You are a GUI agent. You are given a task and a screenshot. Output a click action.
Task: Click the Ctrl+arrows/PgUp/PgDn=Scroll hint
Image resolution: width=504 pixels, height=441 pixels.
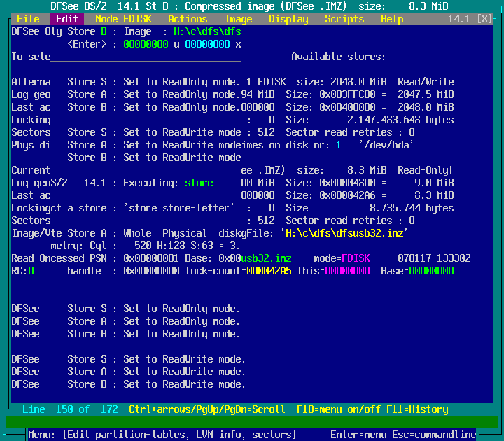pos(207,409)
